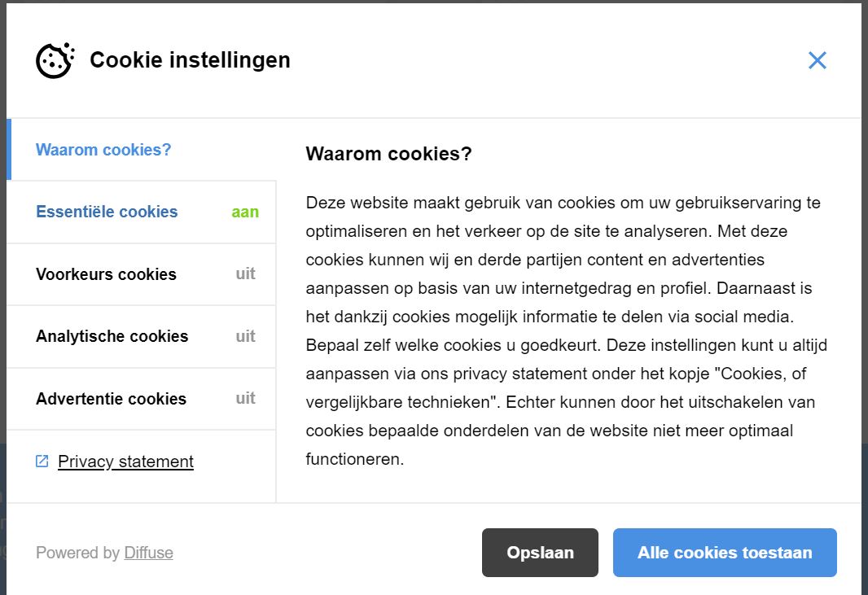Select the Voorkeurs cookies category
The height and width of the screenshot is (595, 868).
tap(107, 274)
